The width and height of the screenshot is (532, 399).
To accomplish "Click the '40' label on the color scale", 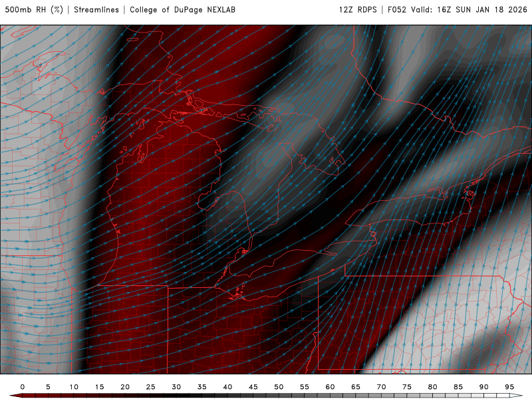I will (x=227, y=387).
